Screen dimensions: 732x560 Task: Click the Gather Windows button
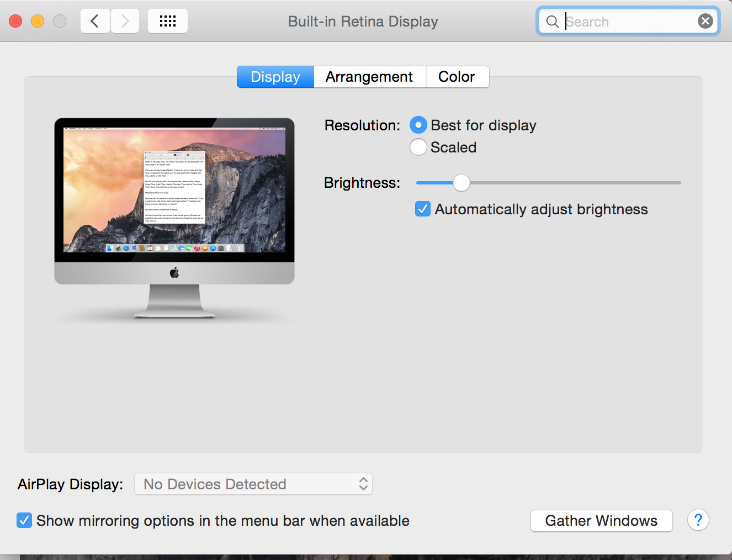pos(602,521)
